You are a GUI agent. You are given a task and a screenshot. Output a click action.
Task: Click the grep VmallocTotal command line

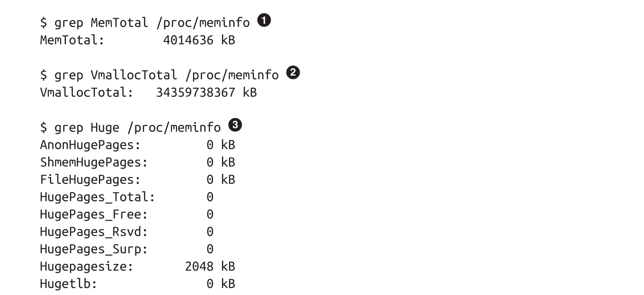coord(159,75)
